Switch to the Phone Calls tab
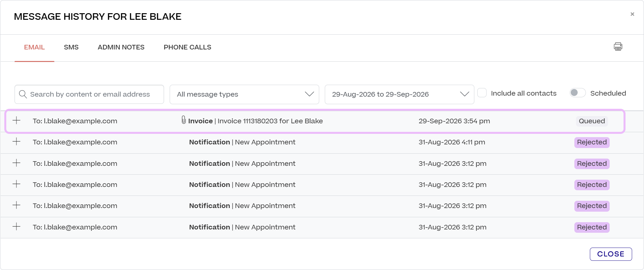The height and width of the screenshot is (270, 644). tap(187, 47)
